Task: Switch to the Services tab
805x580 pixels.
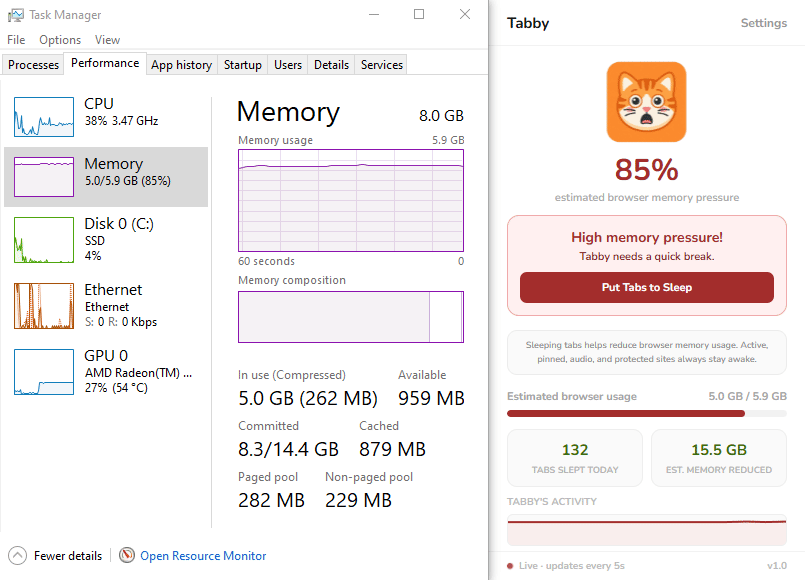Action: (381, 65)
